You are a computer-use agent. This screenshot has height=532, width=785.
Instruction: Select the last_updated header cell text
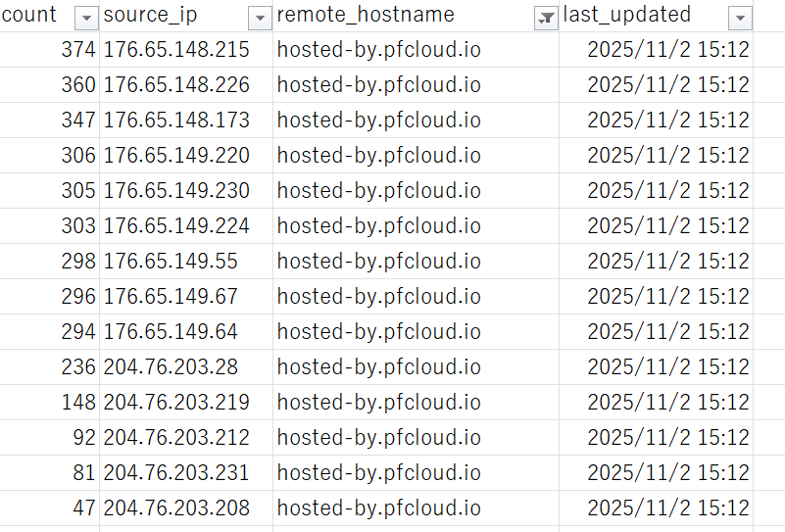click(x=626, y=16)
